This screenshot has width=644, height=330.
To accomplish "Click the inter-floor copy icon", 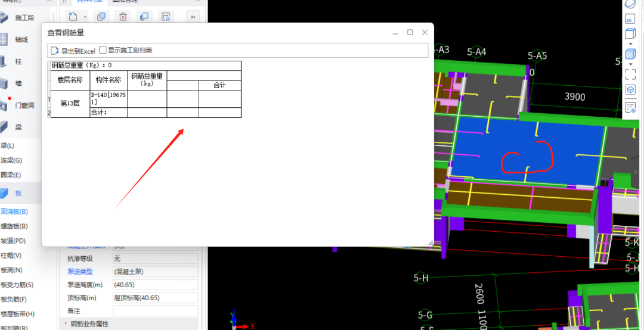I will (x=144, y=17).
